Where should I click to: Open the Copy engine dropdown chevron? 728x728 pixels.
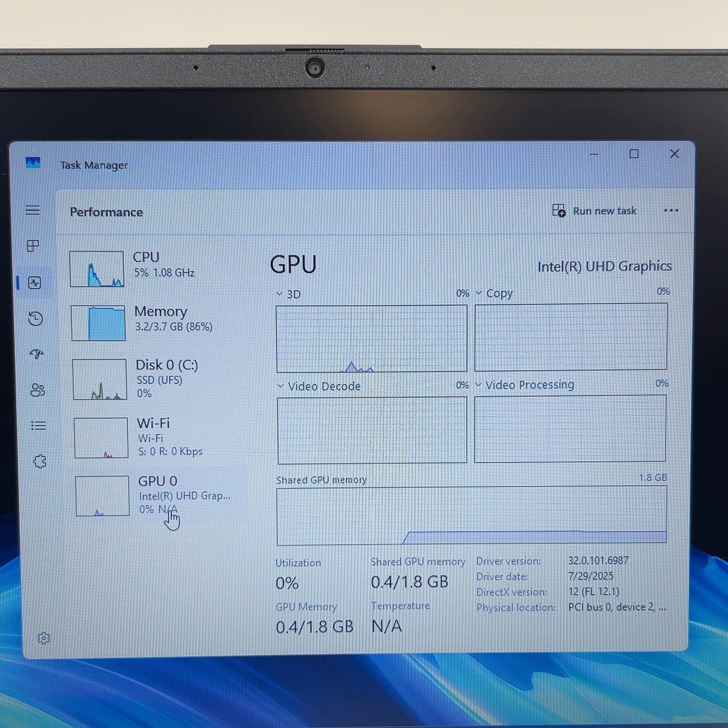pyautogui.click(x=479, y=293)
